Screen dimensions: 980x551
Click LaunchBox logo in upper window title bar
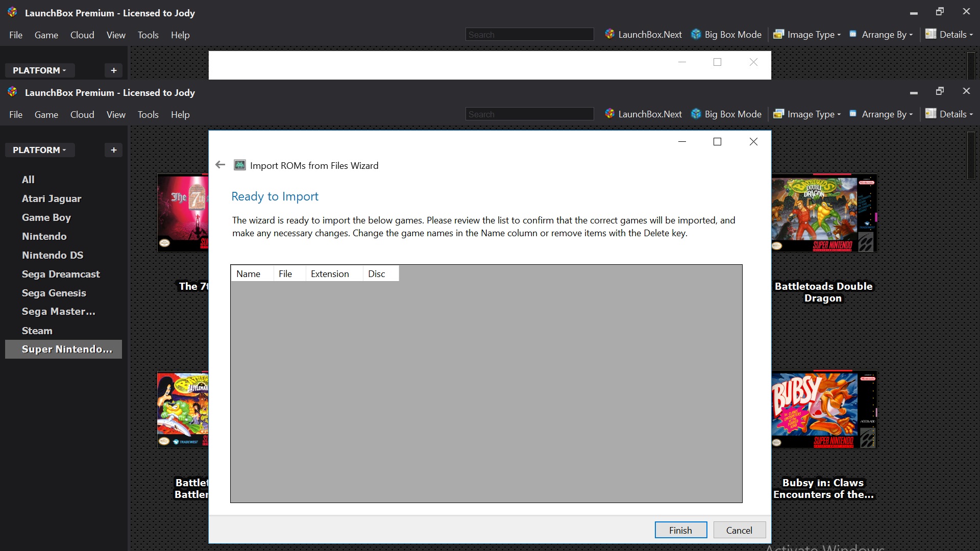coord(12,12)
